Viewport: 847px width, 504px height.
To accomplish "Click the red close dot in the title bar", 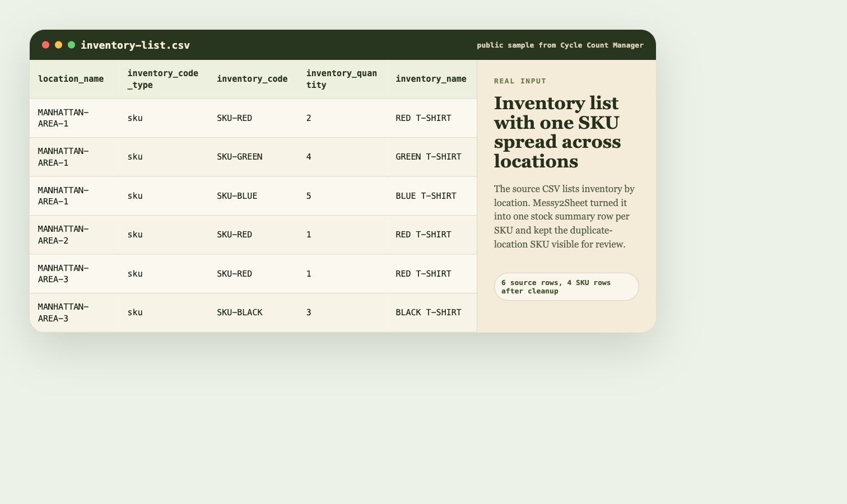I will tap(46, 45).
